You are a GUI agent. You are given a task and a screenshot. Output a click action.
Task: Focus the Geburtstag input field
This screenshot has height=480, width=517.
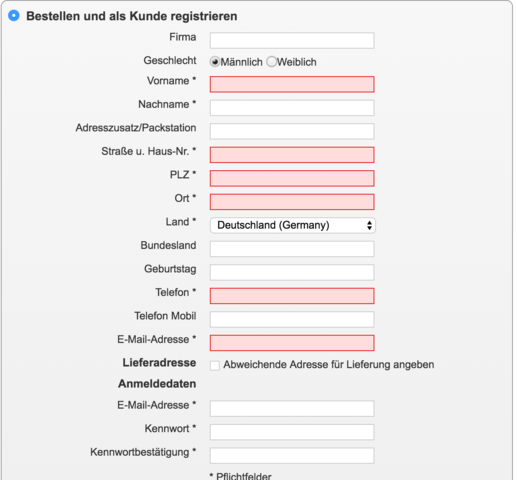(292, 272)
